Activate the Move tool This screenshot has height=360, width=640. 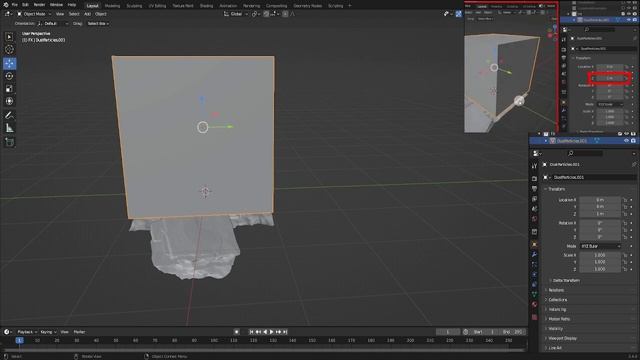(x=9, y=63)
